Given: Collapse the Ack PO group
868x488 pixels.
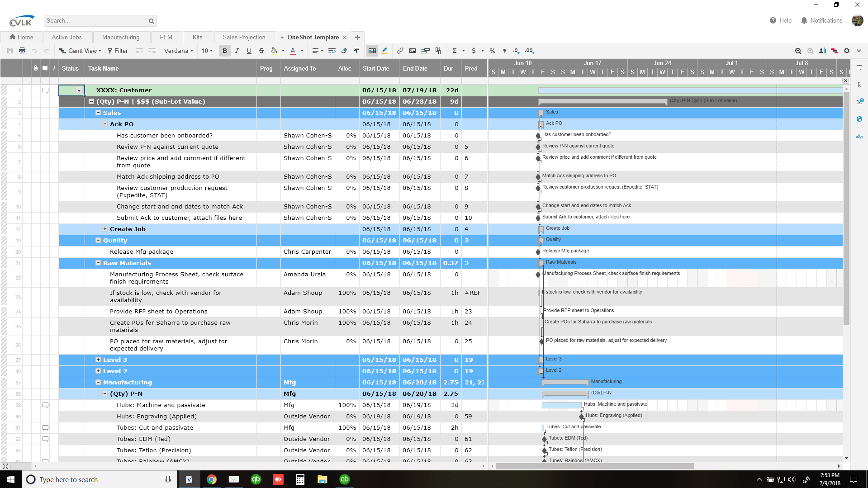Looking at the screenshot, I should pyautogui.click(x=104, y=124).
